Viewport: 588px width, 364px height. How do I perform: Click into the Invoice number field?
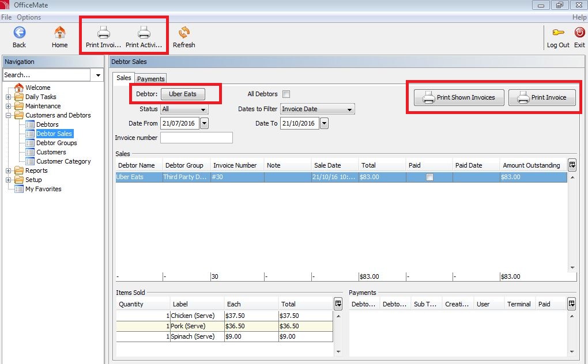click(x=197, y=138)
